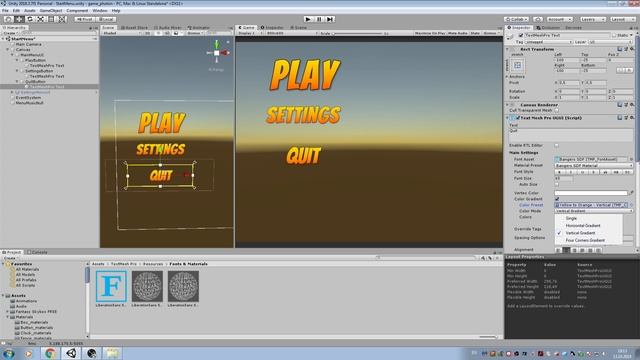This screenshot has width=640, height=360.
Task: Click the Step frame button
Action: pos(330,19)
